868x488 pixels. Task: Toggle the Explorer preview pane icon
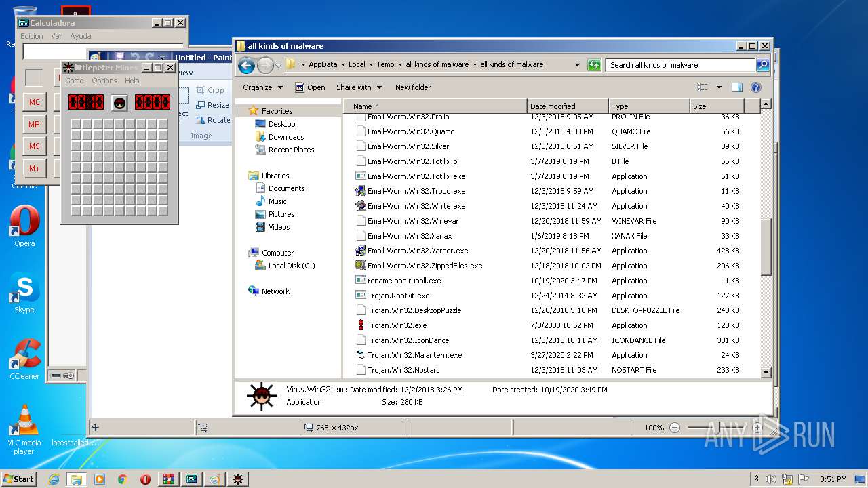[x=737, y=87]
